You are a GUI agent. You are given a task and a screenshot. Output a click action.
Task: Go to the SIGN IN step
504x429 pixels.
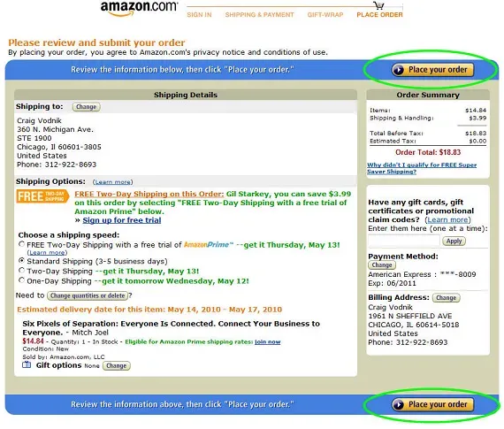199,15
